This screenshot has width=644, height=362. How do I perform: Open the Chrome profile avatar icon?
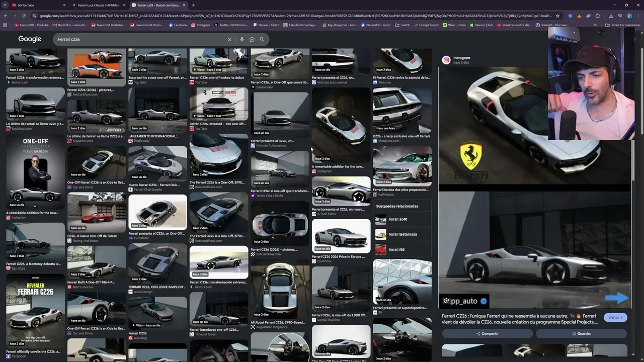[x=629, y=16]
